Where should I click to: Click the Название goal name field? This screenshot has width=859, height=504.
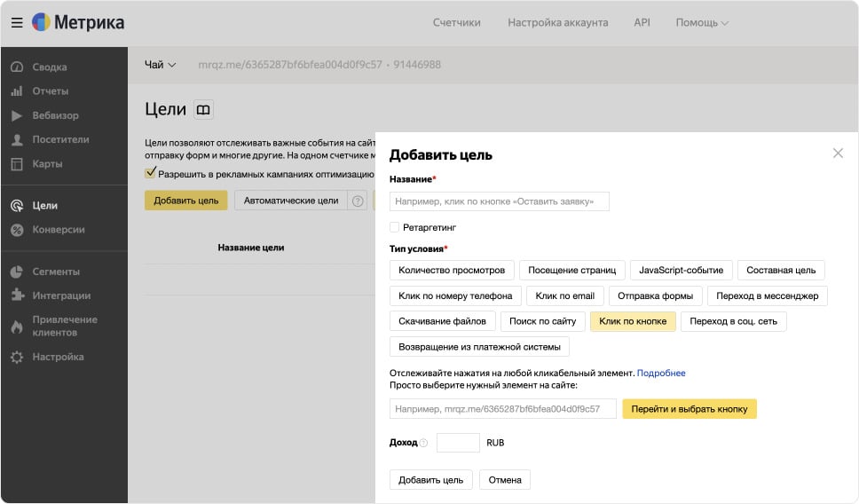499,201
